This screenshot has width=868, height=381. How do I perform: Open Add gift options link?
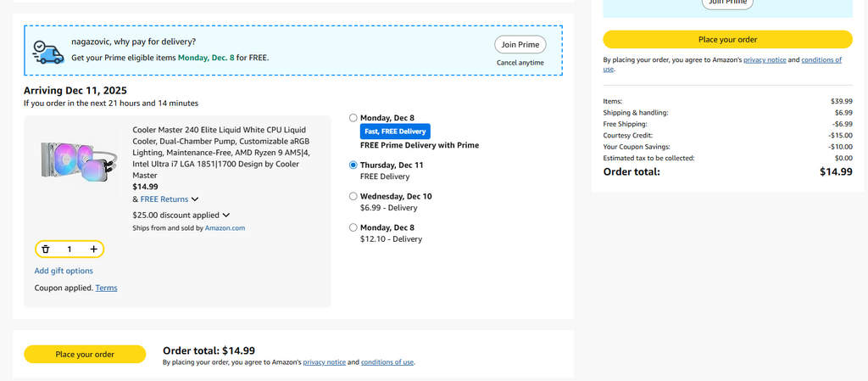click(x=64, y=271)
